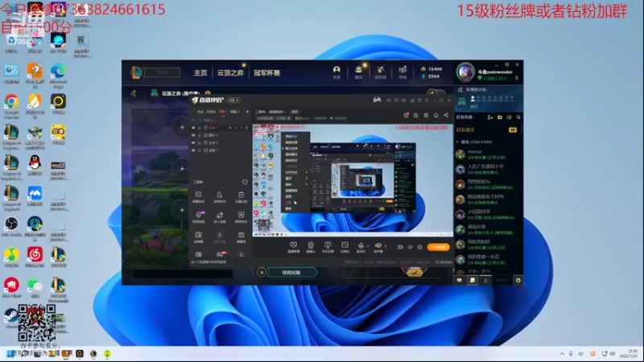Viewport: 644px width, 362px height.
Task: Toggle the lock on 图片1 layer
Action: click(199, 135)
